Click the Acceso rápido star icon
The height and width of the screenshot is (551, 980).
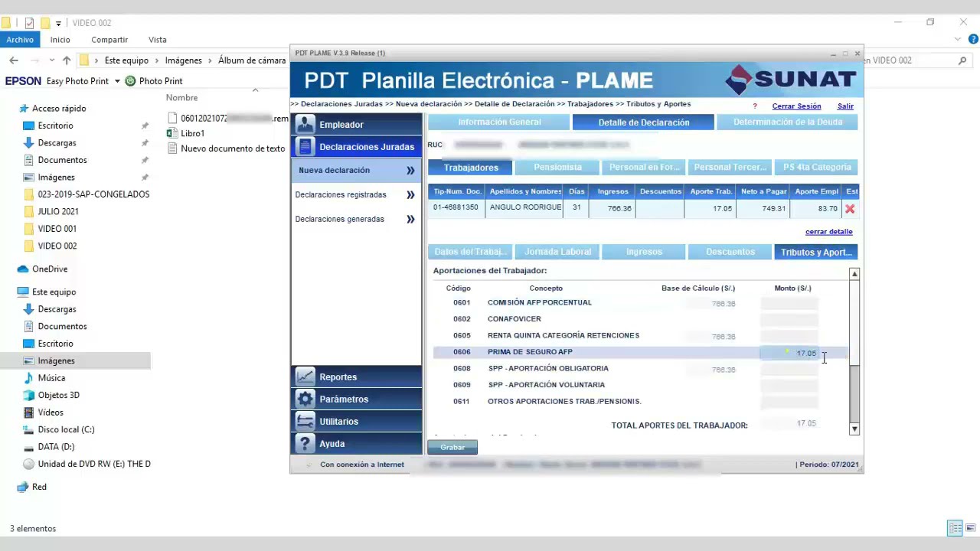[x=24, y=109]
